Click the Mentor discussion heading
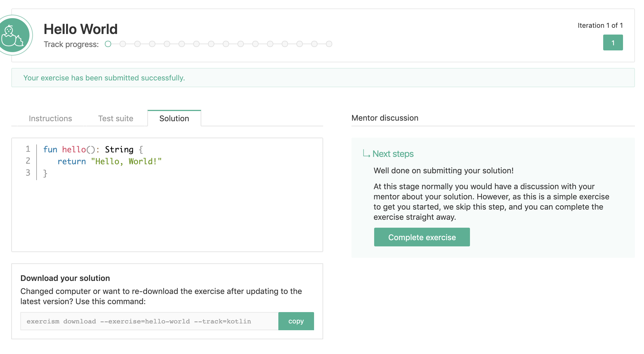This screenshot has height=354, width=644. tap(385, 118)
